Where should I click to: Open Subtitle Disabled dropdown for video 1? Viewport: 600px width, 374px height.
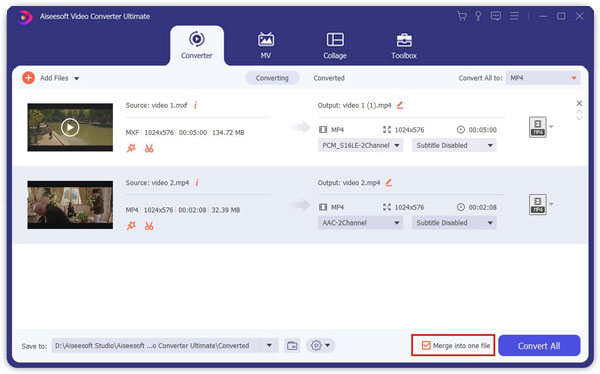pyautogui.click(x=454, y=145)
